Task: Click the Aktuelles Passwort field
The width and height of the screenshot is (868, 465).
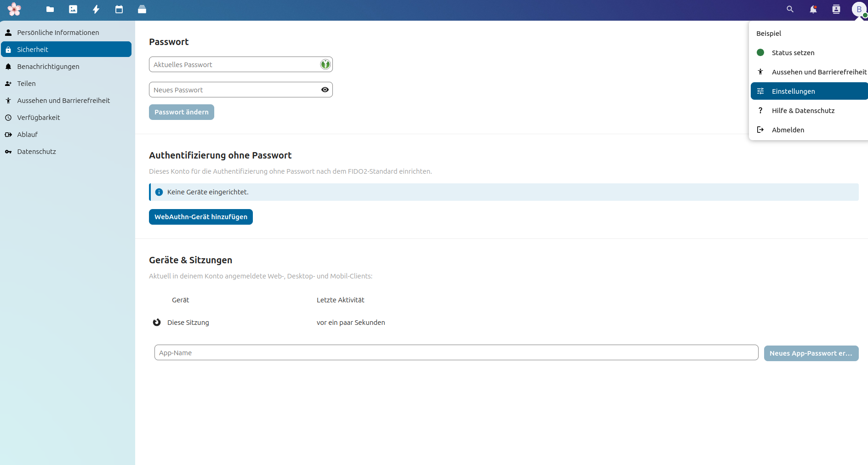Action: click(x=234, y=65)
